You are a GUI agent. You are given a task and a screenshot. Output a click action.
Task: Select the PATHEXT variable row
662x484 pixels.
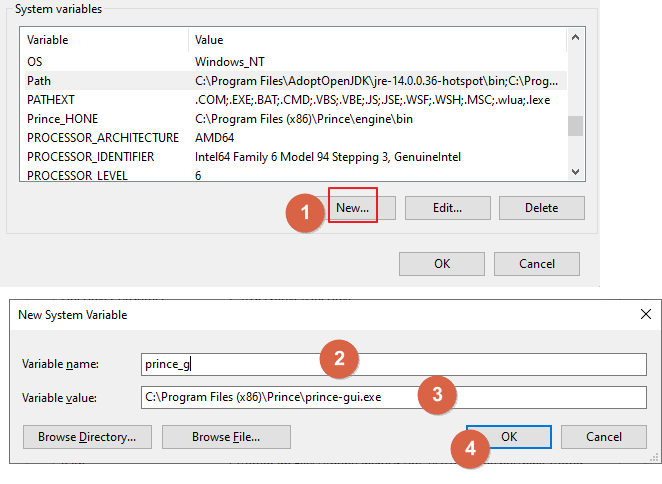pyautogui.click(x=290, y=100)
